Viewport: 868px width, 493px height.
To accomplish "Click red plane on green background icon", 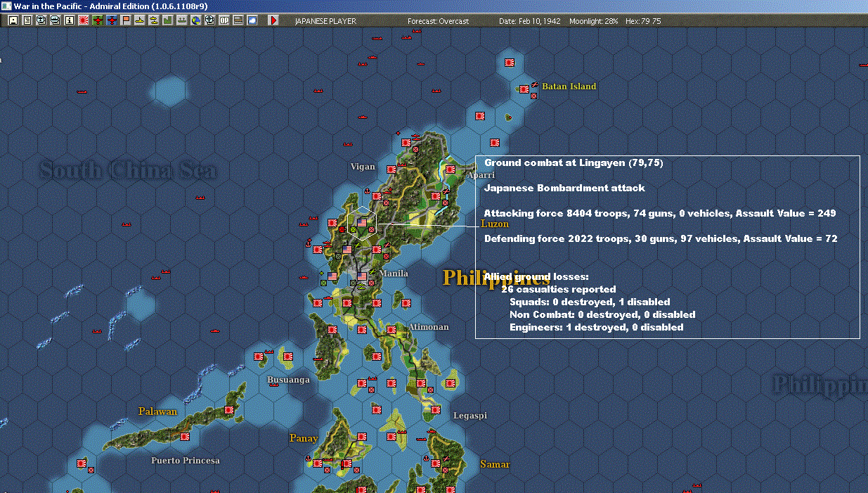I will (x=98, y=20).
